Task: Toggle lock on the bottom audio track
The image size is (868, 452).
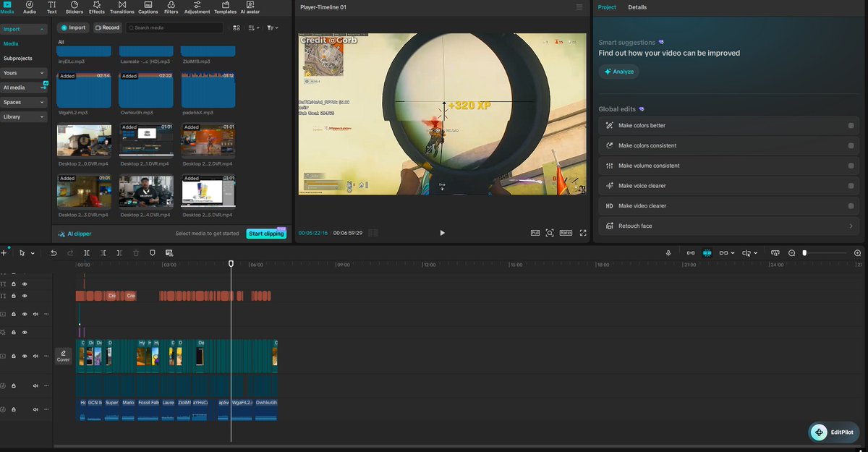Action: point(13,409)
